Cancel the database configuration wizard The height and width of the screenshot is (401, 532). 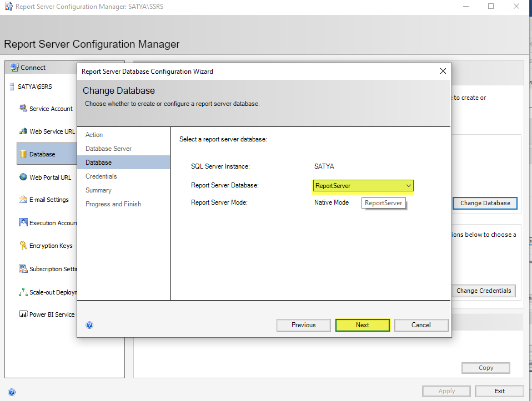click(421, 325)
